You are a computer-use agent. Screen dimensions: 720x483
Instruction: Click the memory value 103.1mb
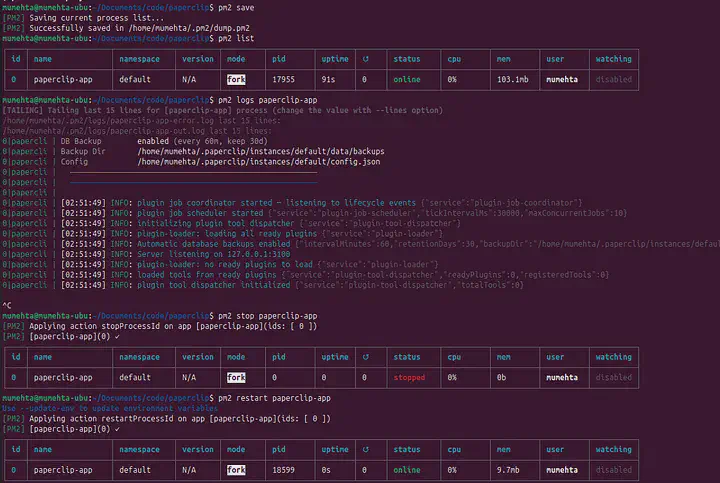[x=512, y=79]
